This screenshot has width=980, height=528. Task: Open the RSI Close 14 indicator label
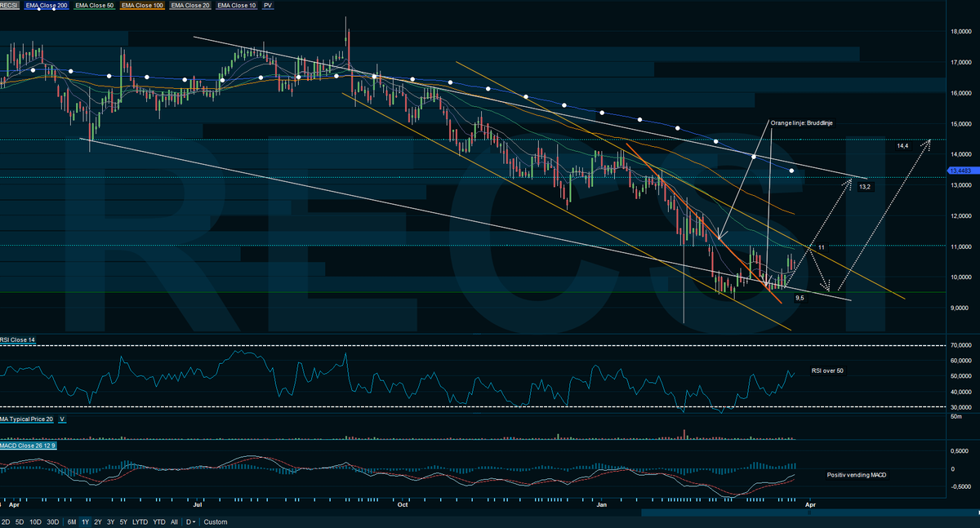point(17,339)
